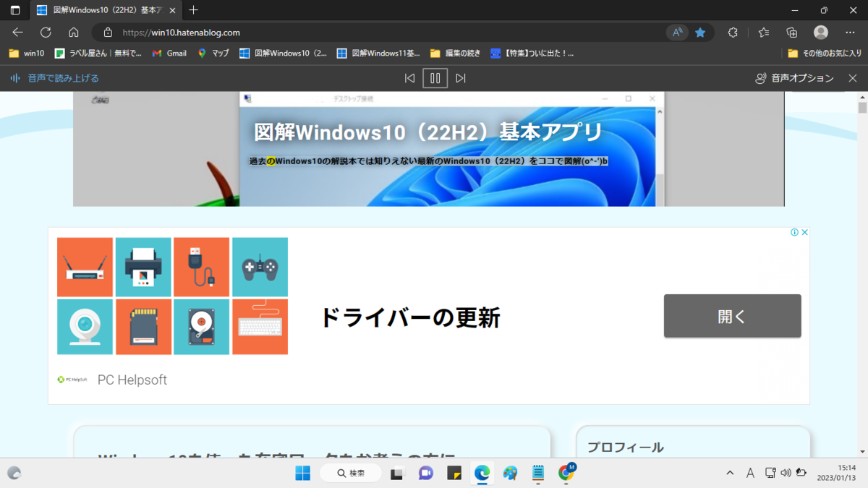Open Edge Settings and more menu

[850, 33]
